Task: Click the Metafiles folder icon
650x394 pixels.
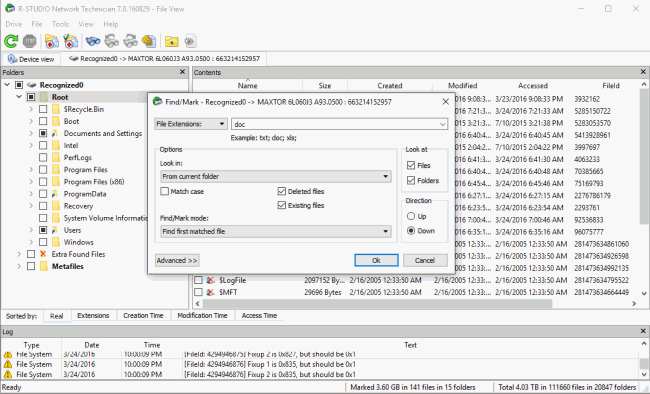Action: (x=44, y=266)
